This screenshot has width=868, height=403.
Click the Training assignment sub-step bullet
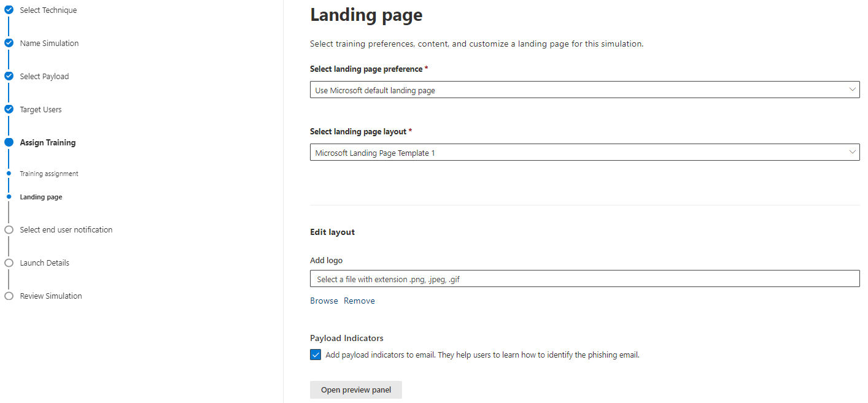(x=9, y=173)
